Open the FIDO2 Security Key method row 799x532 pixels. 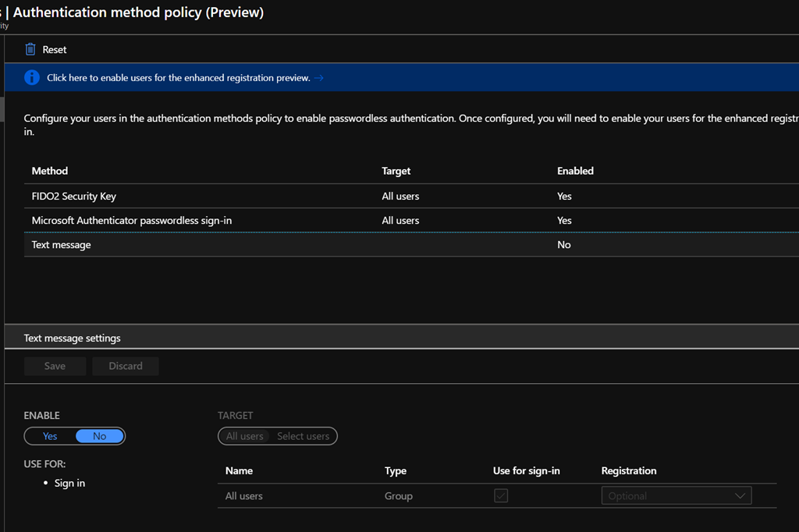click(x=74, y=197)
